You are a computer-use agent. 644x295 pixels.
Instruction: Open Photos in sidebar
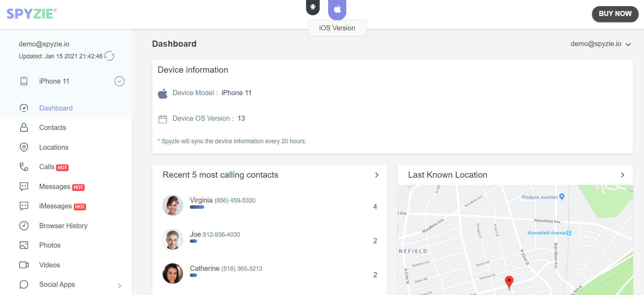click(50, 245)
